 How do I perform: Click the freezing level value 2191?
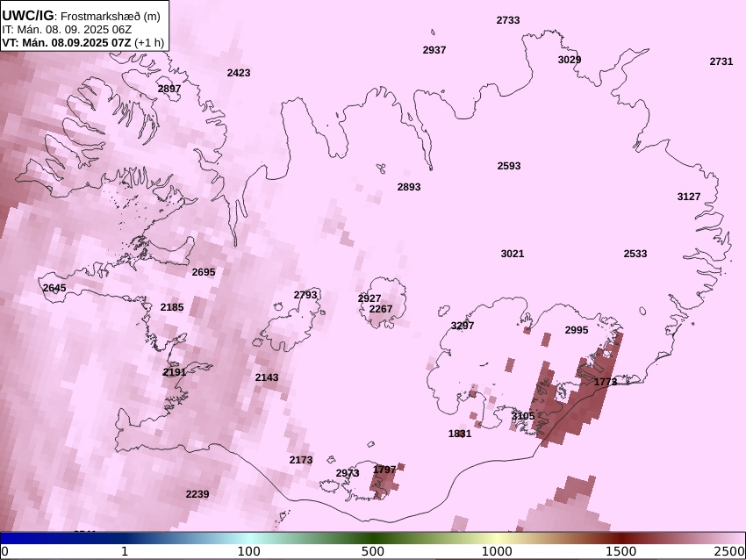(x=175, y=372)
